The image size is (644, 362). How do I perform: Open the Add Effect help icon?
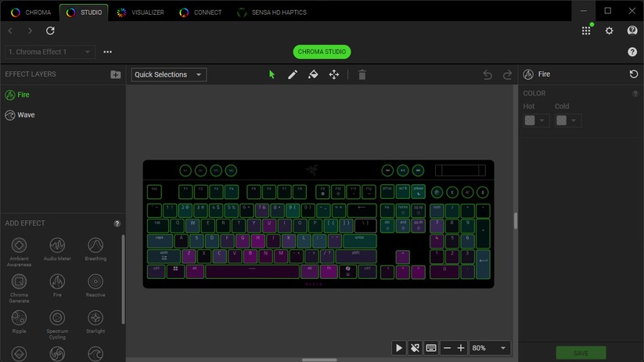pos(117,223)
